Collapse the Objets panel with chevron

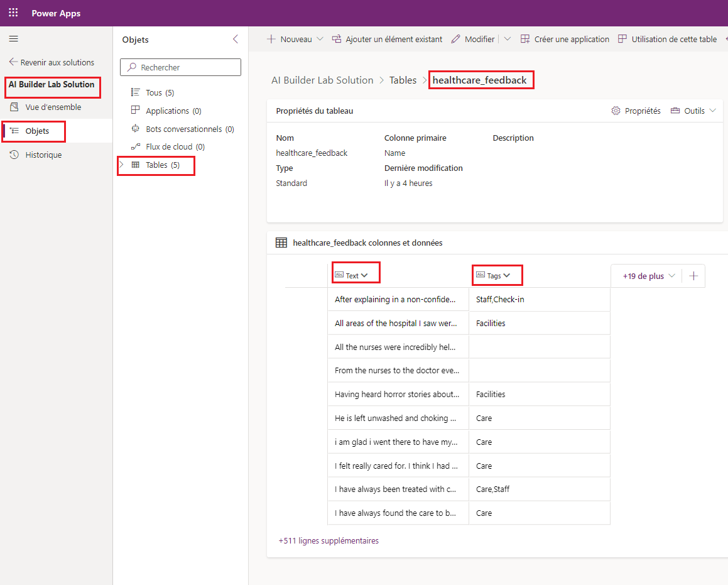click(236, 39)
